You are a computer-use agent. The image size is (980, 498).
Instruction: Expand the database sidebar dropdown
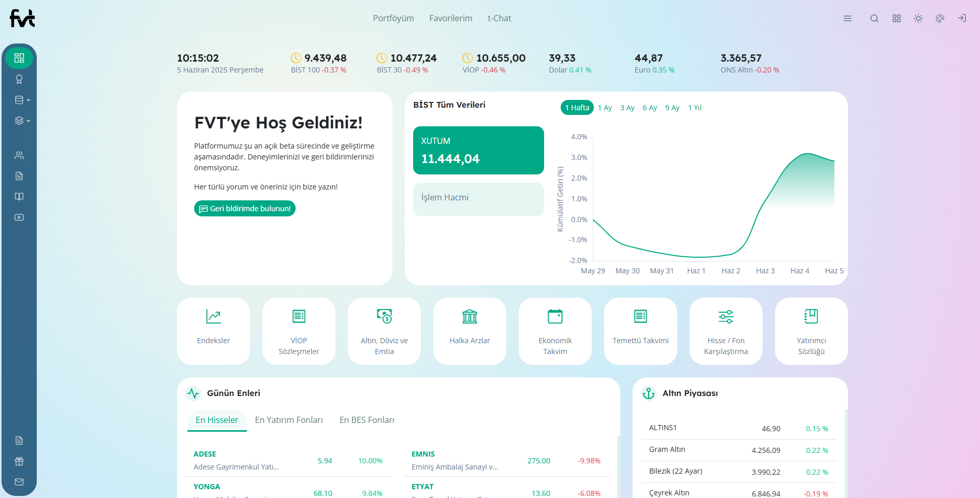click(22, 100)
